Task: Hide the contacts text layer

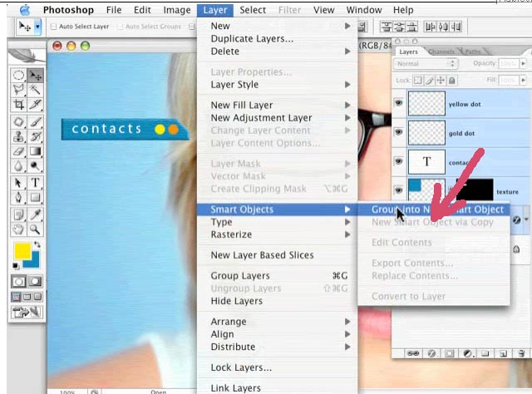Action: tap(399, 161)
